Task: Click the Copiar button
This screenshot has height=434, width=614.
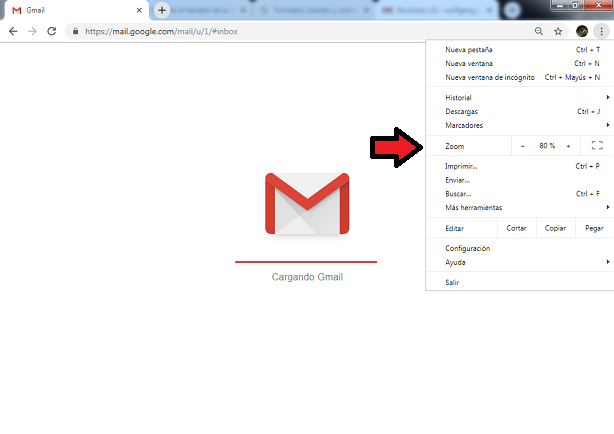Action: coord(555,228)
